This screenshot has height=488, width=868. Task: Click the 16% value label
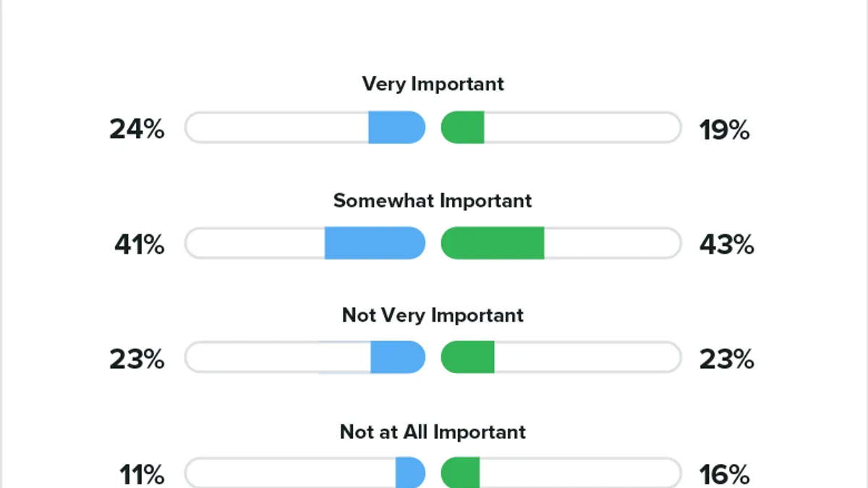tap(724, 475)
